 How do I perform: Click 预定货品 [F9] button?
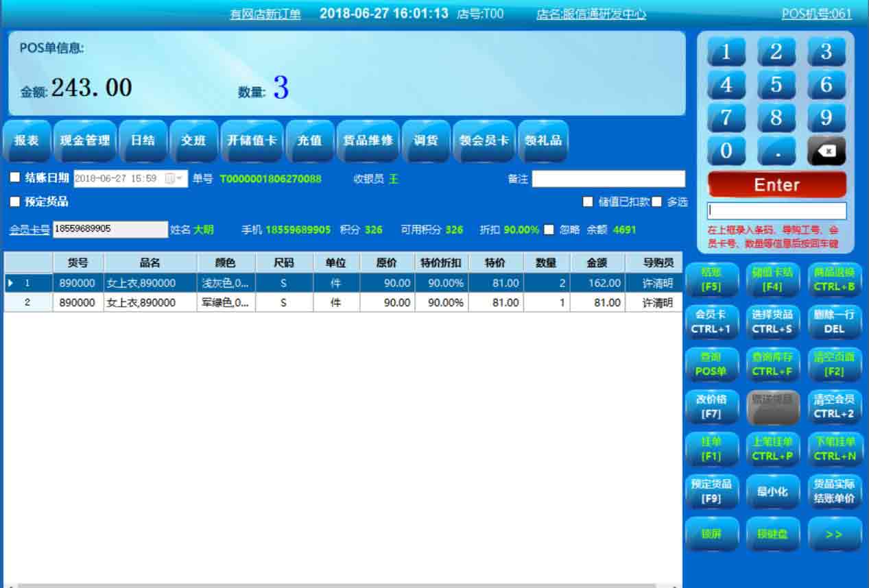point(711,492)
